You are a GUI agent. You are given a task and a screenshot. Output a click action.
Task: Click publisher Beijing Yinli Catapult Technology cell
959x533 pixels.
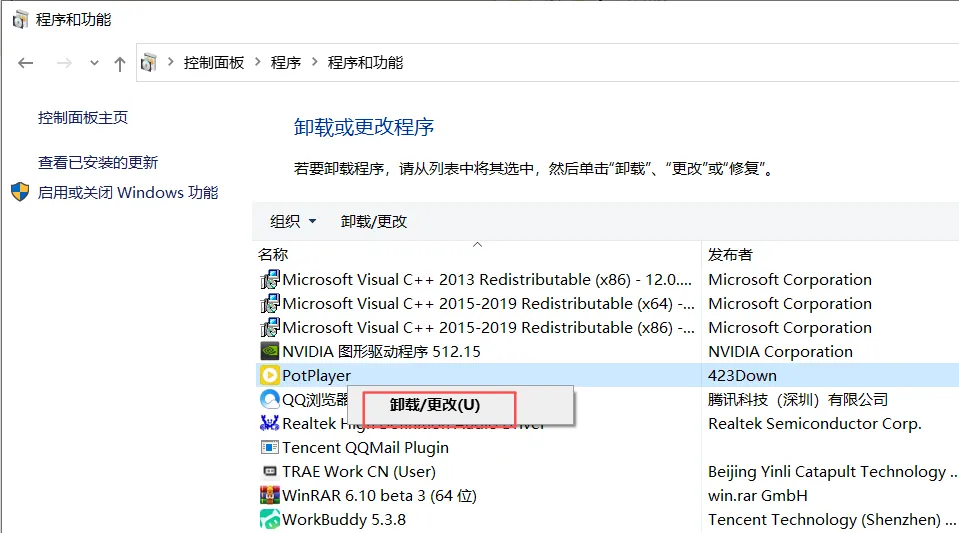click(x=832, y=472)
